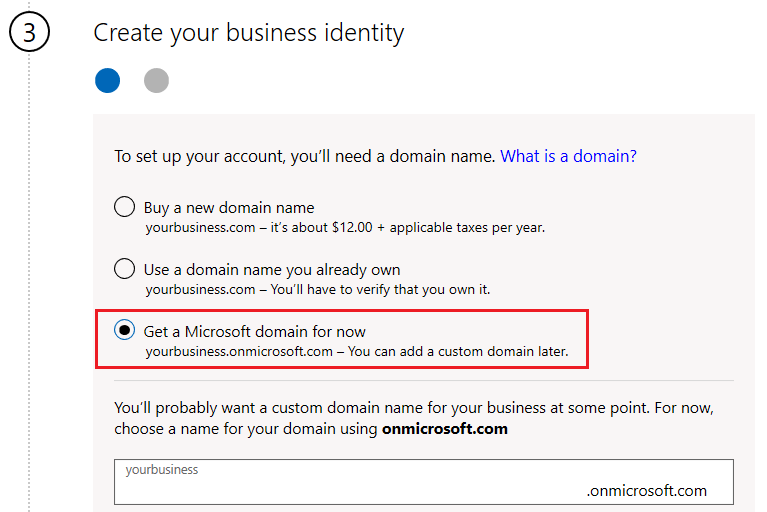
Task: Click the yourbusiness domain name input field
Action: click(424, 481)
